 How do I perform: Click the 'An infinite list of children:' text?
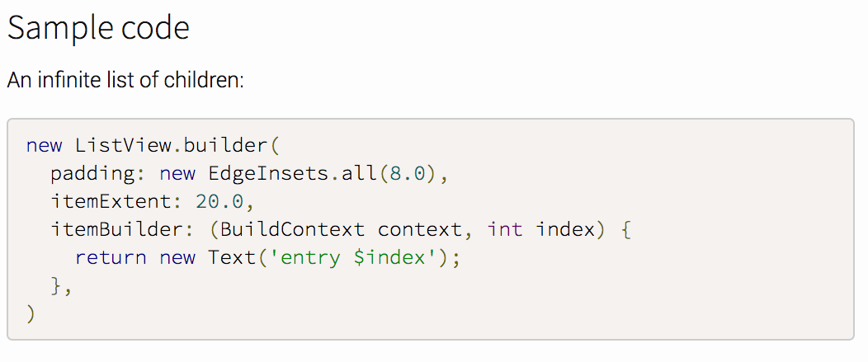click(x=125, y=80)
